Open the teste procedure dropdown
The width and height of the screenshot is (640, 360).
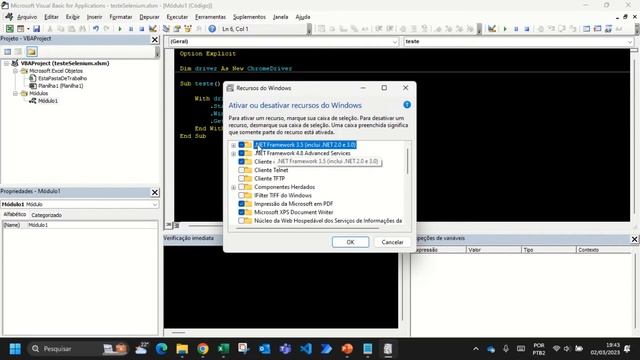pyautogui.click(x=630, y=42)
